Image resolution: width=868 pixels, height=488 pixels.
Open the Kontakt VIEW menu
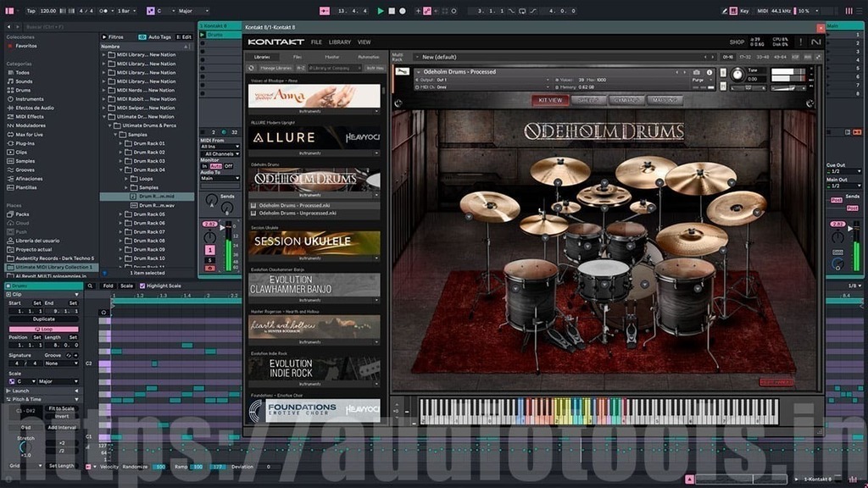click(x=364, y=42)
